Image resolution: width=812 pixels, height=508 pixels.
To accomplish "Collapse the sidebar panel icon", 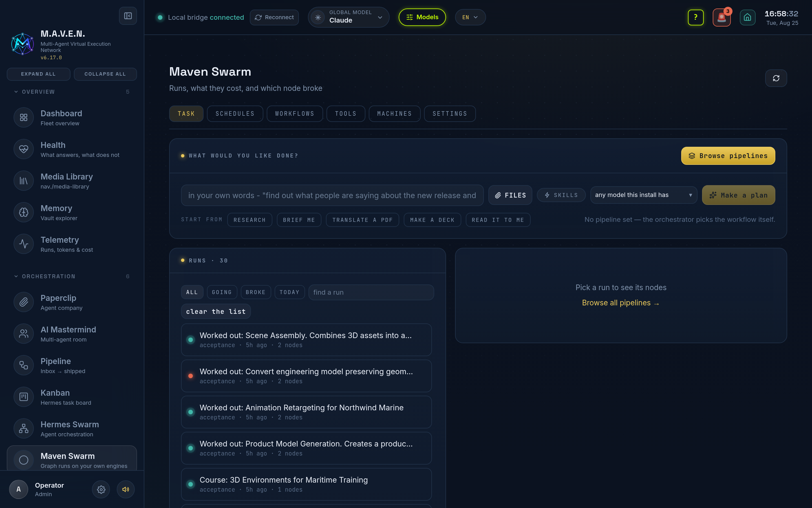I will 128,16.
